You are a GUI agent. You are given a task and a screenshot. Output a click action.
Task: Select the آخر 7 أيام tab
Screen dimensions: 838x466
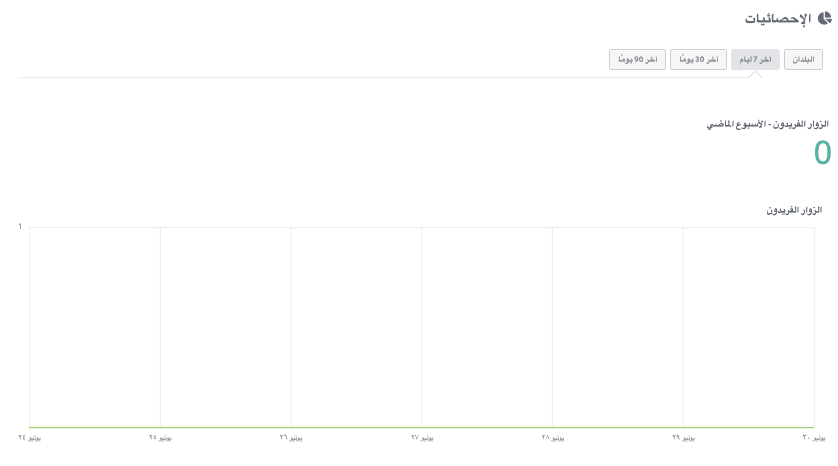[x=755, y=59]
